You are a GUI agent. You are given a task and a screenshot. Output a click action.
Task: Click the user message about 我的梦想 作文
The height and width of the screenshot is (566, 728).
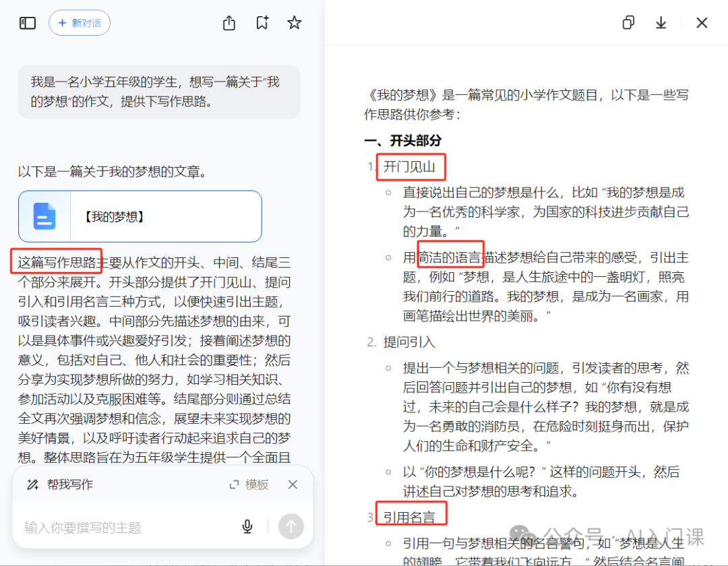[x=159, y=92]
